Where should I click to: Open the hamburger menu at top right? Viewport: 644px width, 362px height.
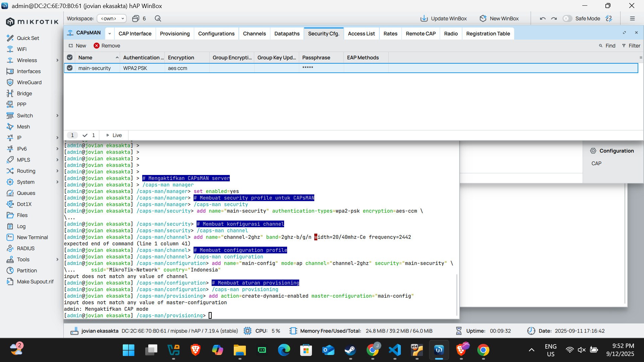tap(632, 18)
